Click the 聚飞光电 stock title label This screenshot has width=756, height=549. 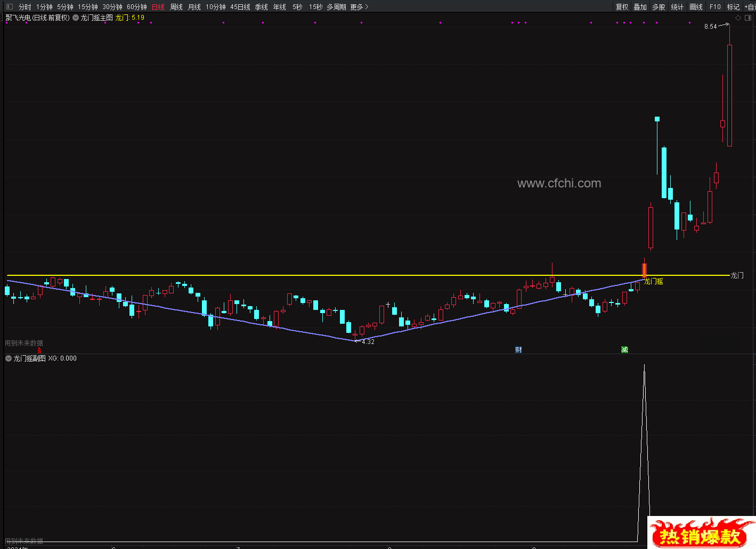pos(37,18)
